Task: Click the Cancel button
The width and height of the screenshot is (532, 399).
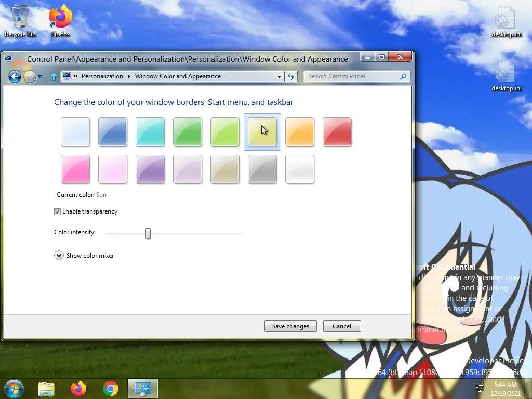Action: (342, 326)
